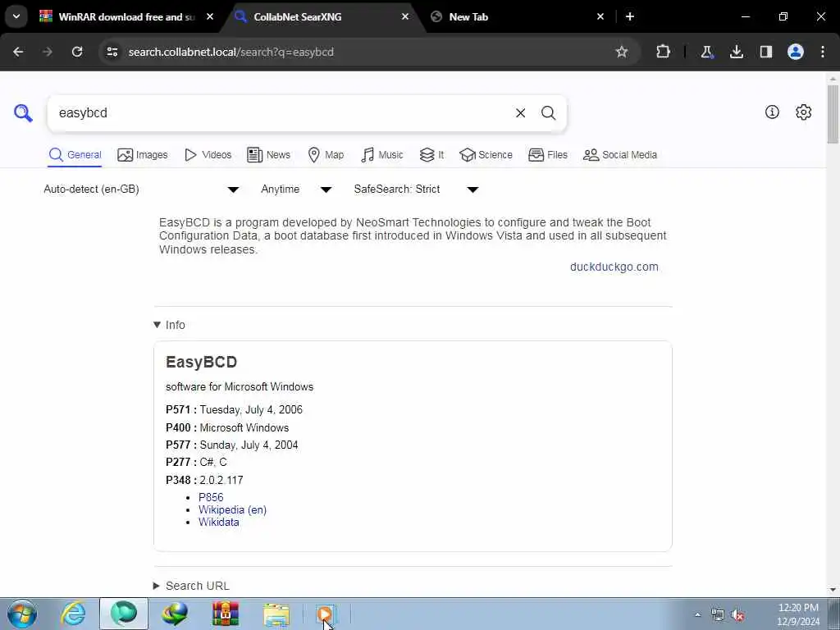Open WinRAR from the taskbar
Screen dimensions: 840x630
point(226,614)
